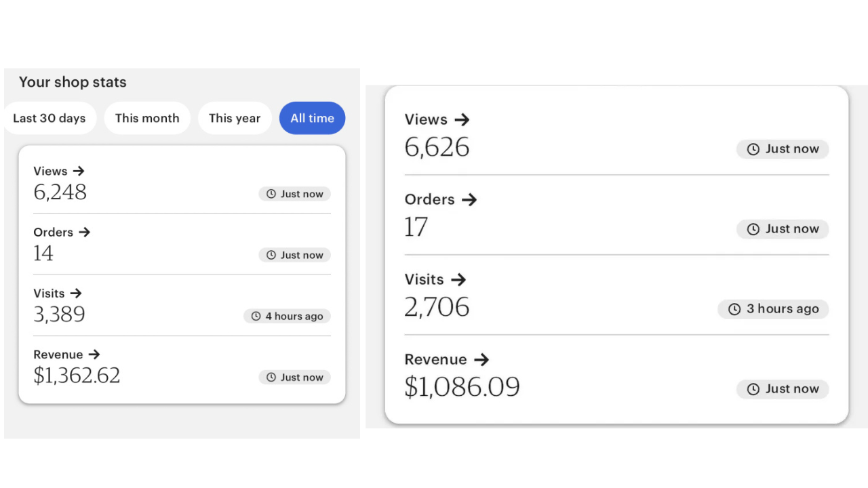This screenshot has width=868, height=488.
Task: Click the arrow beside Visits above 3,389
Action: [x=76, y=293]
